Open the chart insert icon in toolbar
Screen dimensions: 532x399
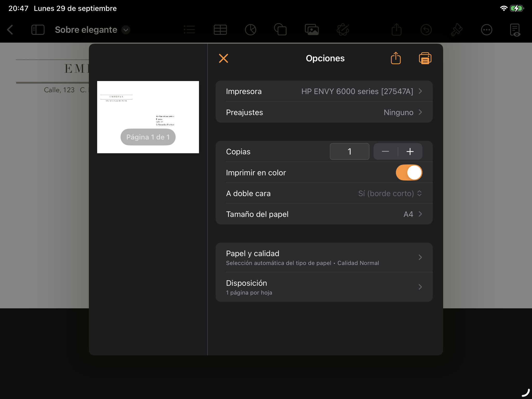(250, 30)
